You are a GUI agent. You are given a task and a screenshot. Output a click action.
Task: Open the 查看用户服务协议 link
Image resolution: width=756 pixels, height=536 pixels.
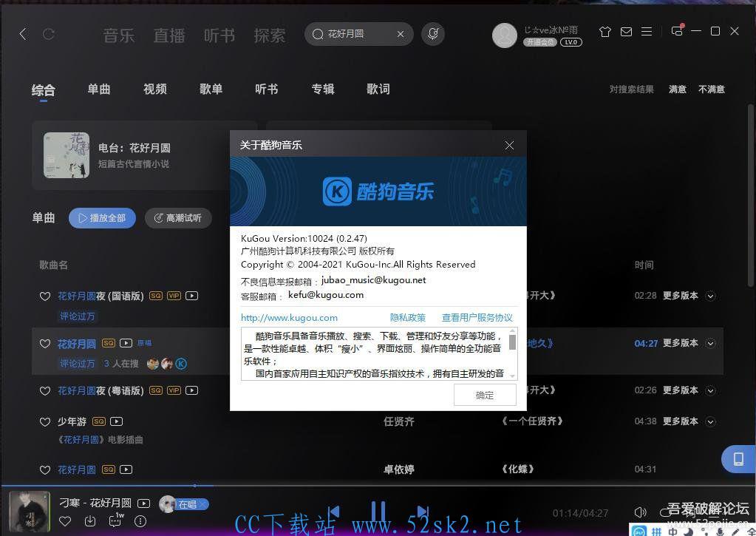coord(477,317)
